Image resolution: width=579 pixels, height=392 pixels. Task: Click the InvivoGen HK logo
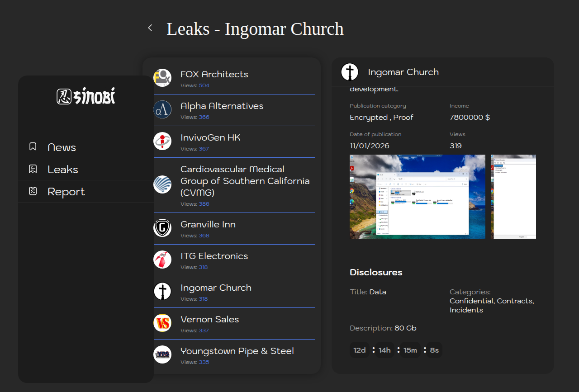coord(162,141)
